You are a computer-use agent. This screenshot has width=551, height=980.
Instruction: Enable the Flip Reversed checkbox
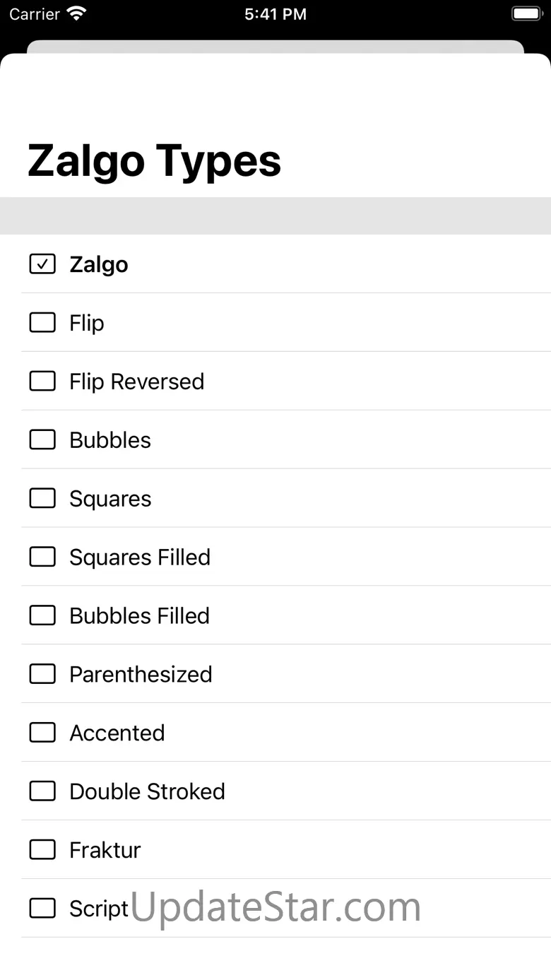42,382
